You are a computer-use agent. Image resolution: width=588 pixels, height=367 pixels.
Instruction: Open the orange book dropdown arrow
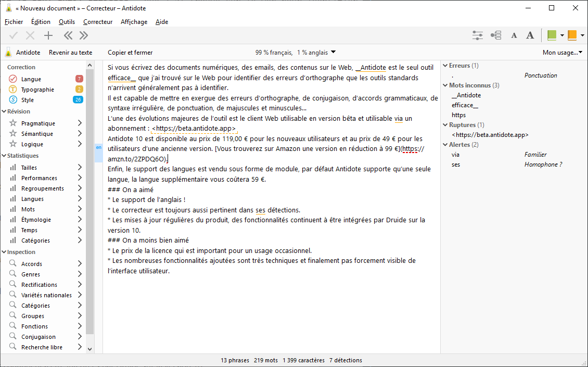pyautogui.click(x=582, y=35)
